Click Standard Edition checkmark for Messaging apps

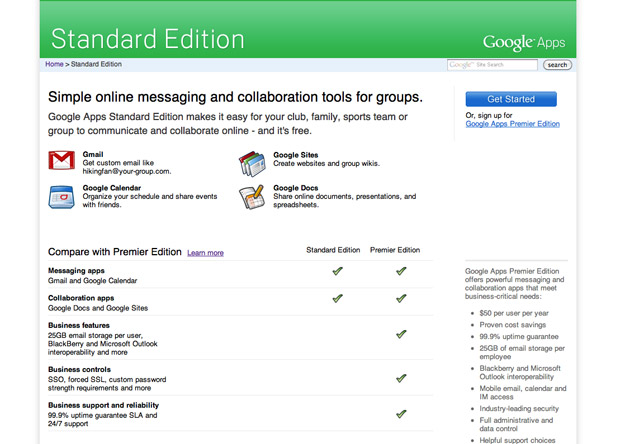click(x=337, y=270)
